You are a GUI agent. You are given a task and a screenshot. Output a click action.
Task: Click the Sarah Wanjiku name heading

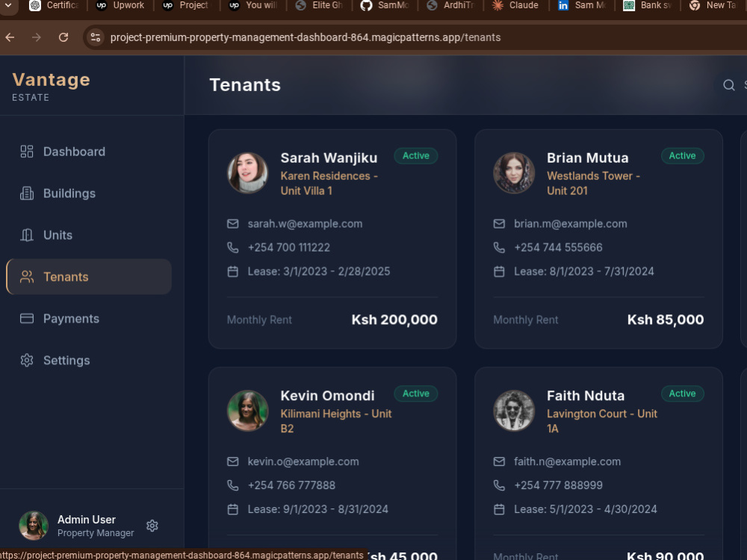click(329, 158)
